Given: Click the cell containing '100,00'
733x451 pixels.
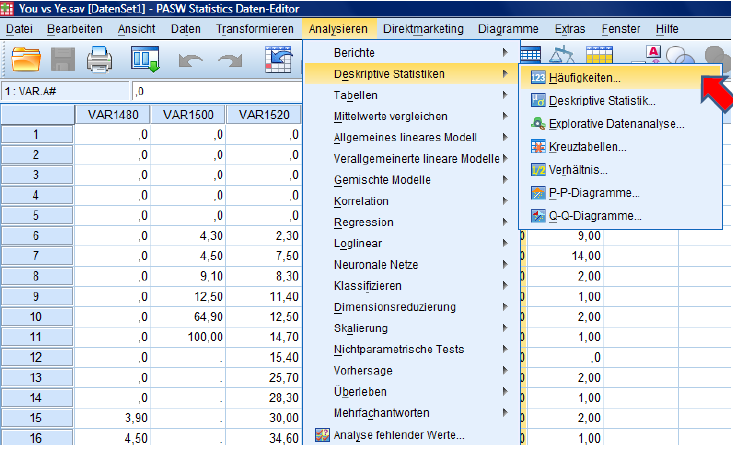Looking at the screenshot, I should [188, 337].
